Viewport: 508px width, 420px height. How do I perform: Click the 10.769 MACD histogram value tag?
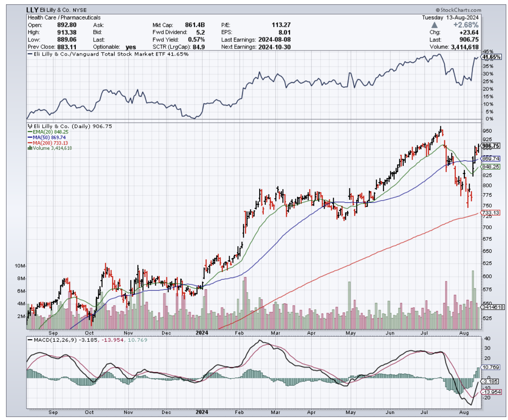click(490, 367)
